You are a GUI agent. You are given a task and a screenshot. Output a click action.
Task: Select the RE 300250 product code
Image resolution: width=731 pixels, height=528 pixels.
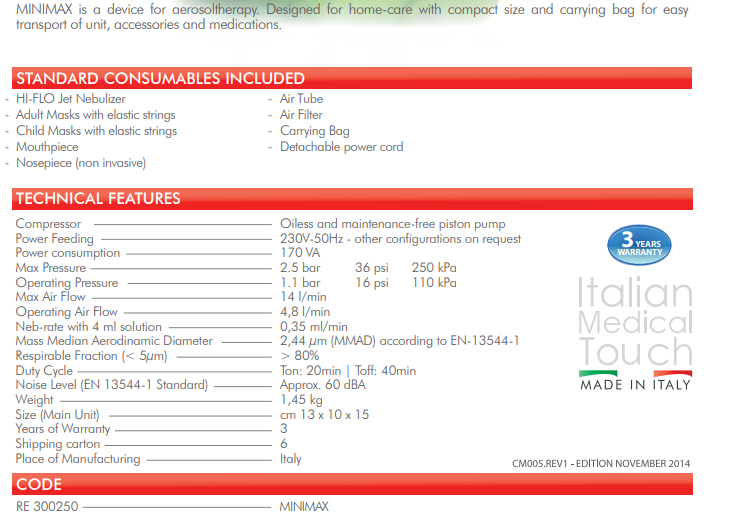tap(49, 507)
